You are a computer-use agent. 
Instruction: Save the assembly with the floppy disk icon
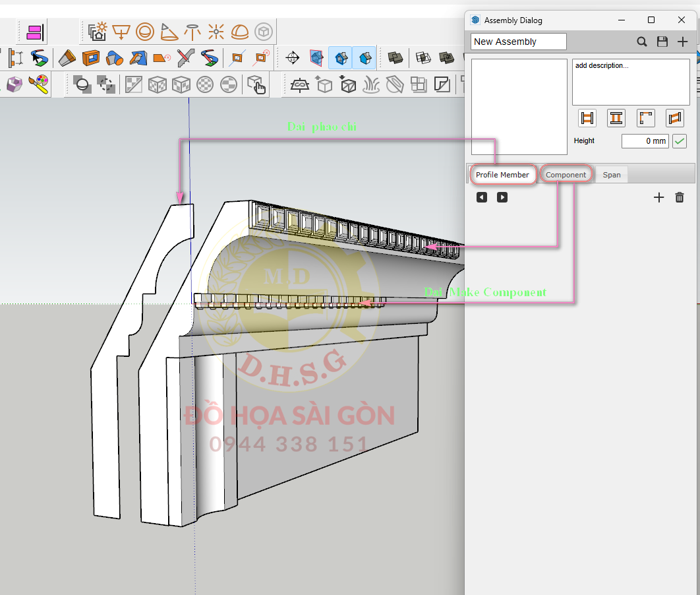click(x=662, y=42)
